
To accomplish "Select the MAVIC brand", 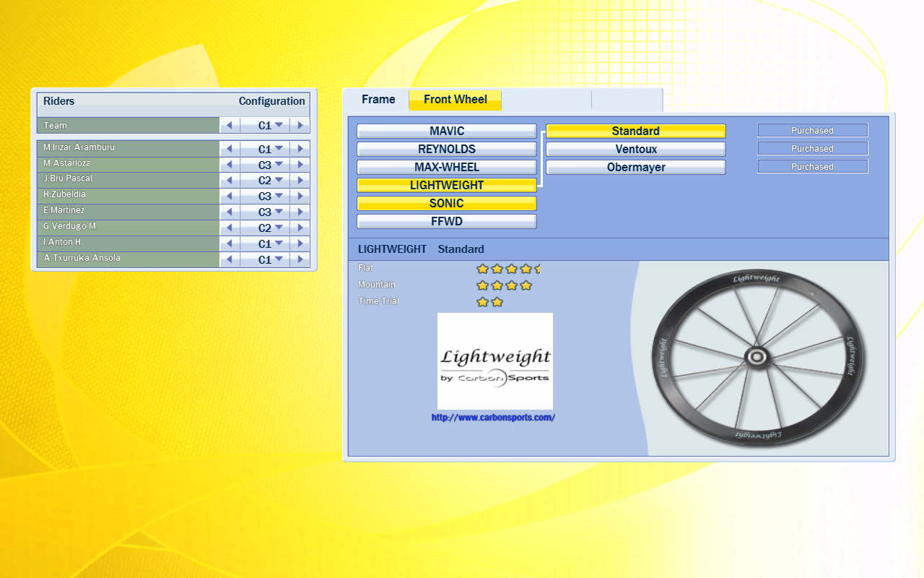I will tap(447, 131).
